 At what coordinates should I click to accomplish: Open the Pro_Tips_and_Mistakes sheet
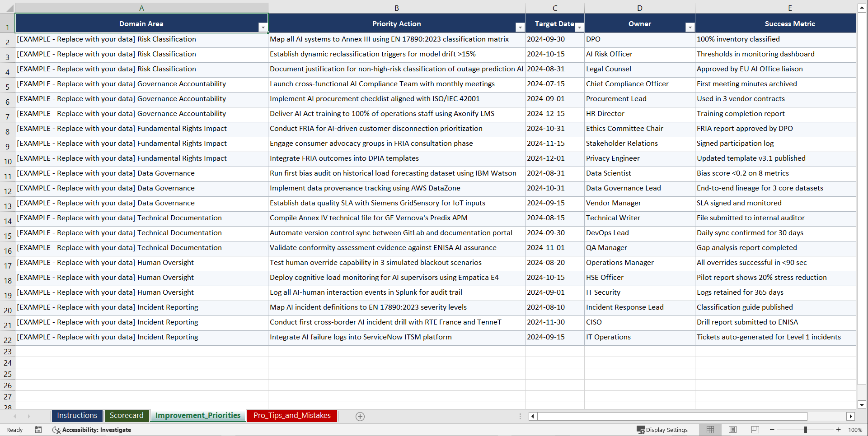pyautogui.click(x=292, y=415)
